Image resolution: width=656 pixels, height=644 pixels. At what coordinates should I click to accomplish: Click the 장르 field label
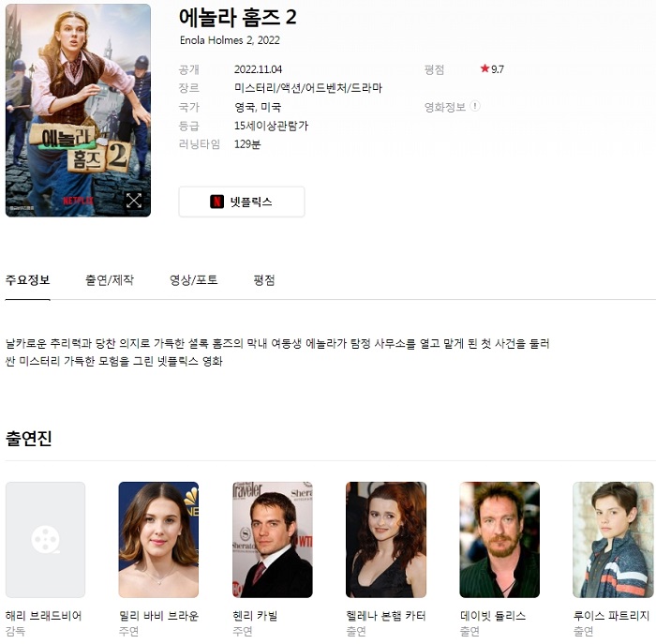(188, 88)
